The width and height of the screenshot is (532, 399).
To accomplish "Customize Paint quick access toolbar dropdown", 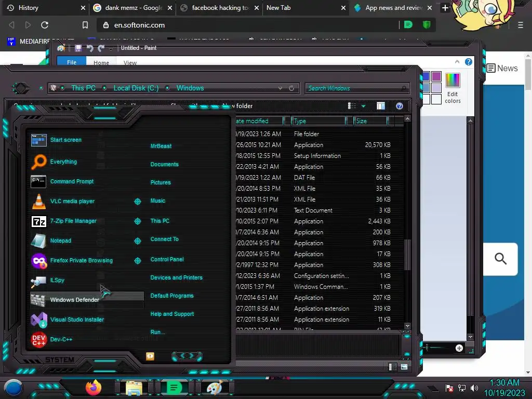I will [x=111, y=49].
